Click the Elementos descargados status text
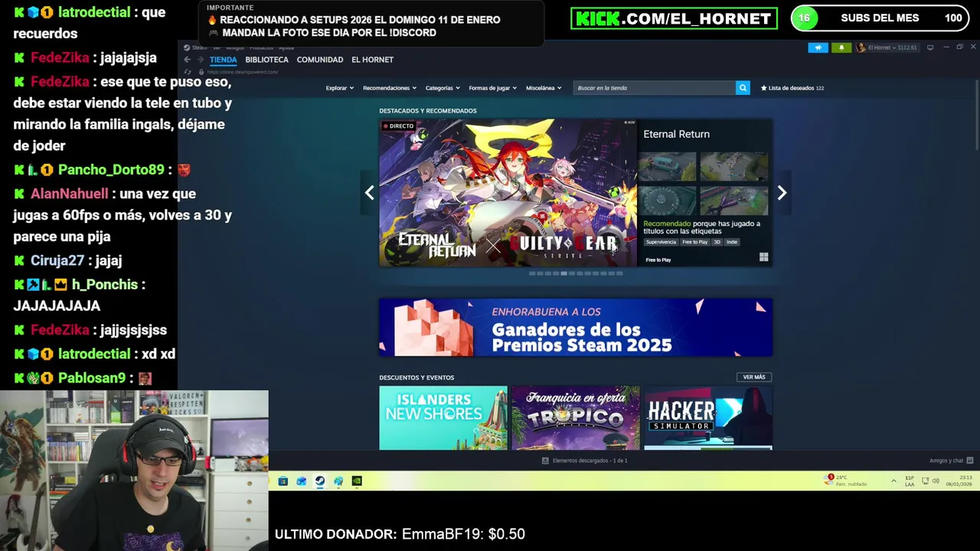980x551 pixels. click(x=590, y=461)
